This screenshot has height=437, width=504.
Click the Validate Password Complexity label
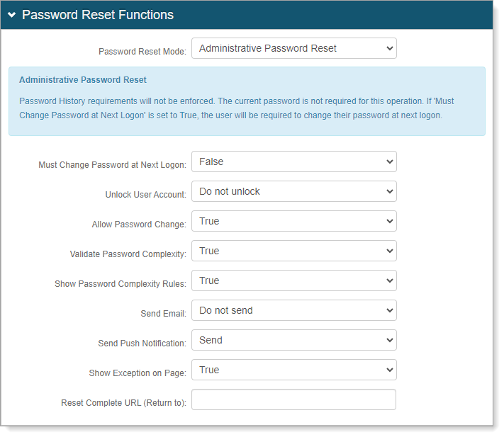[x=128, y=254]
